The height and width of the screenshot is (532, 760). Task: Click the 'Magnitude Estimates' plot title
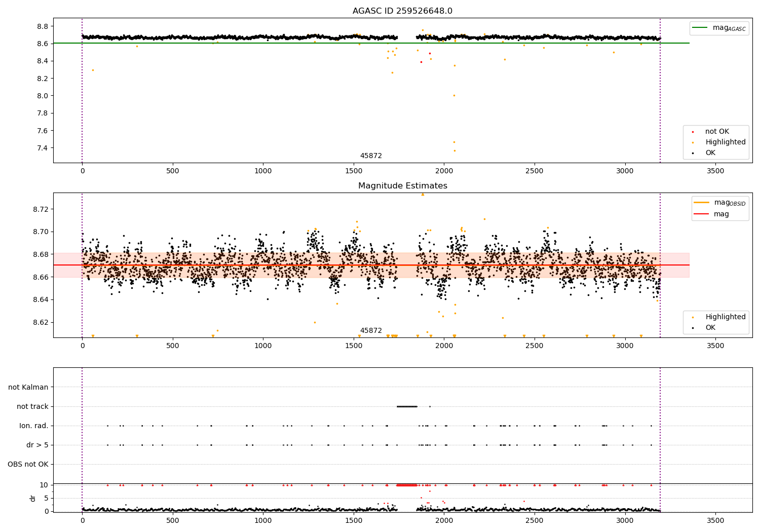(x=402, y=186)
